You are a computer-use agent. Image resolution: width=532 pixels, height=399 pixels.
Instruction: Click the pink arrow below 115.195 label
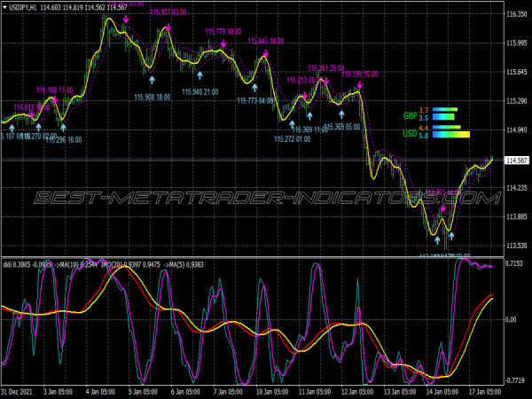[359, 88]
